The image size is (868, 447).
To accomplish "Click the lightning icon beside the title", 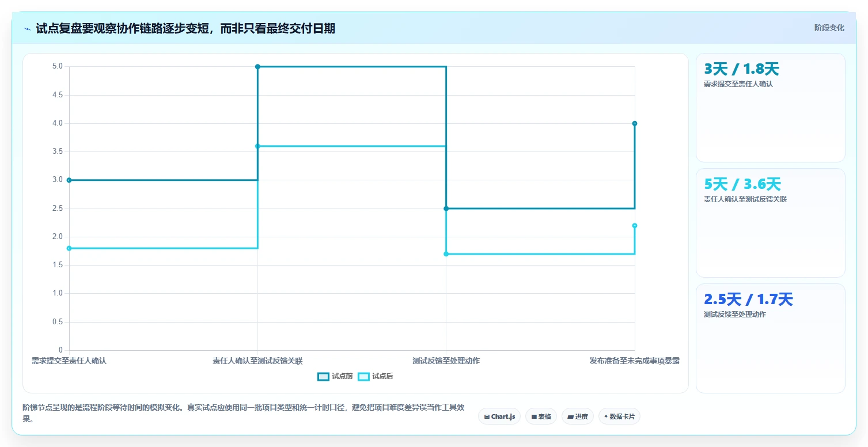I will [27, 29].
